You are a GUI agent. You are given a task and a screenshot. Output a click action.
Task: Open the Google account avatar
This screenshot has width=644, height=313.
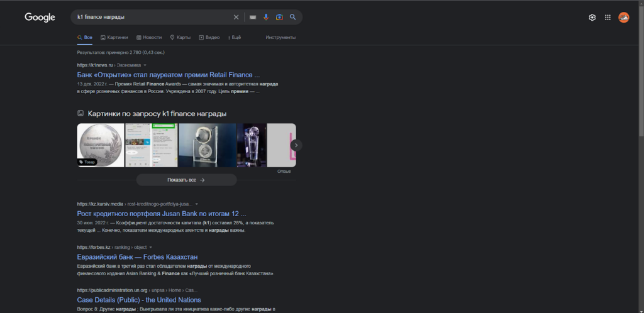click(624, 18)
